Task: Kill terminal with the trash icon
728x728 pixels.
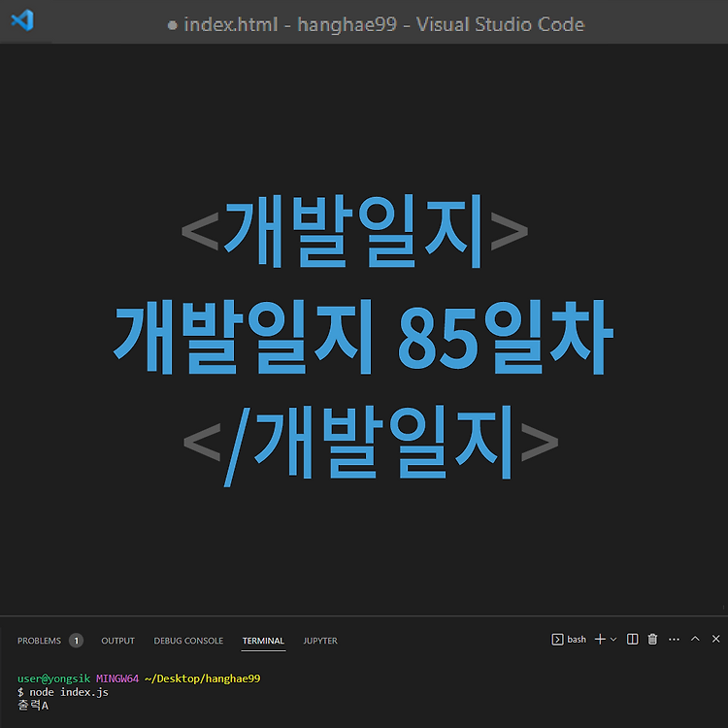Action: [x=653, y=640]
